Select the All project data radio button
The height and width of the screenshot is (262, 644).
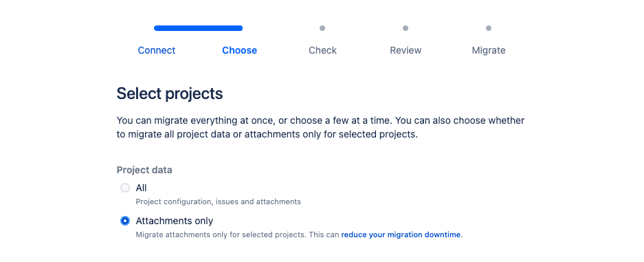(x=125, y=188)
